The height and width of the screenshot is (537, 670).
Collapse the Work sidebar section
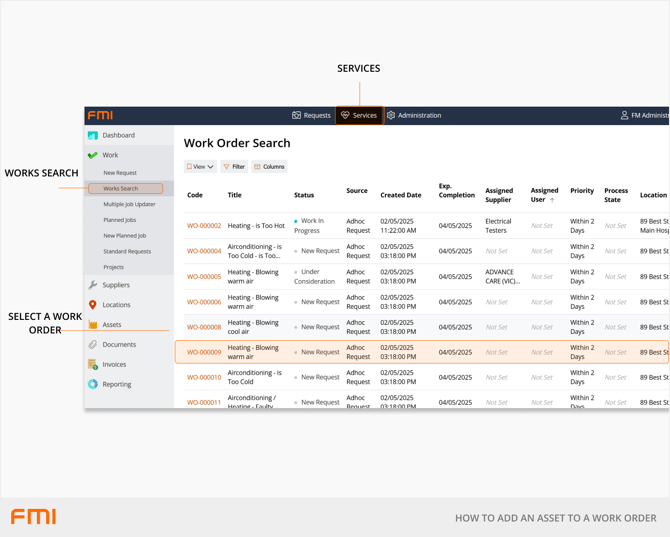(x=129, y=155)
